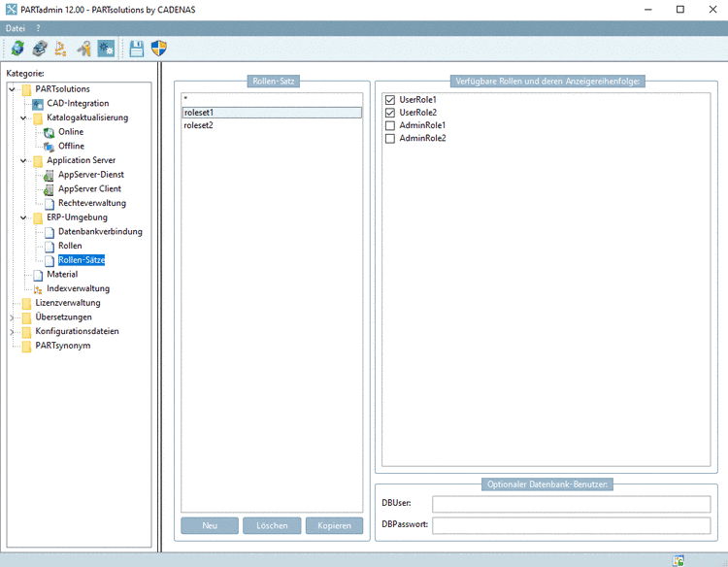Screen dimensions: 728x567
Task: Collapse the PARTsolutions root node
Action: [13, 89]
